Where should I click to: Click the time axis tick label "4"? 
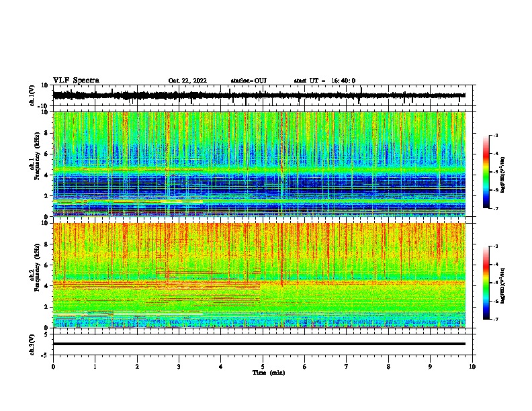tap(221, 367)
